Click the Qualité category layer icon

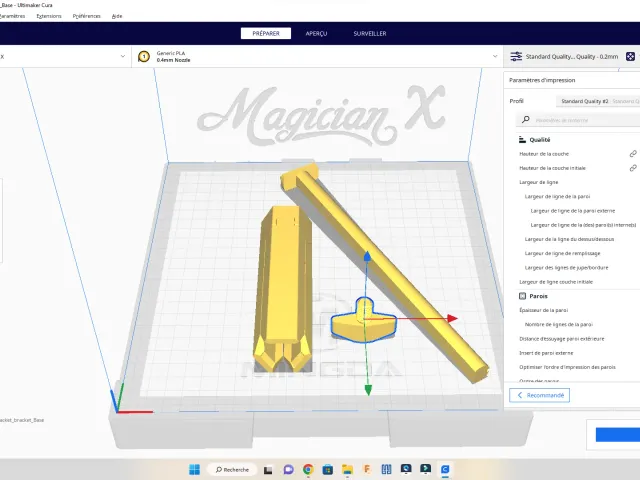(522, 140)
